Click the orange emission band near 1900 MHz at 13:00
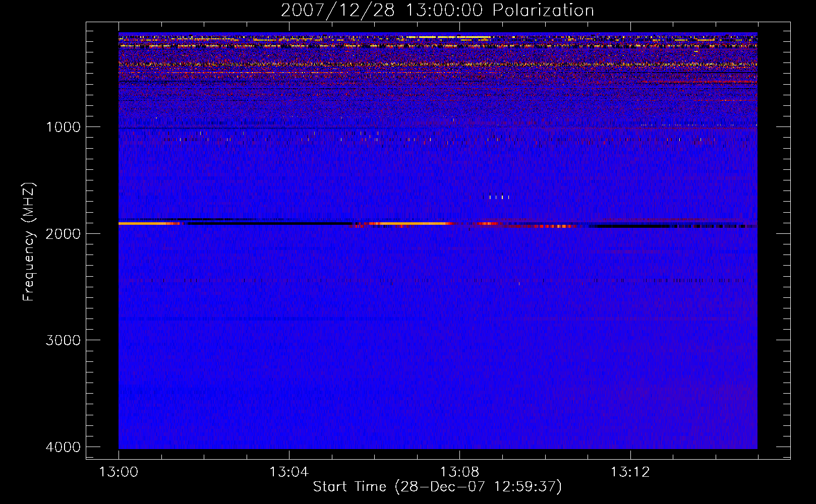 149,223
